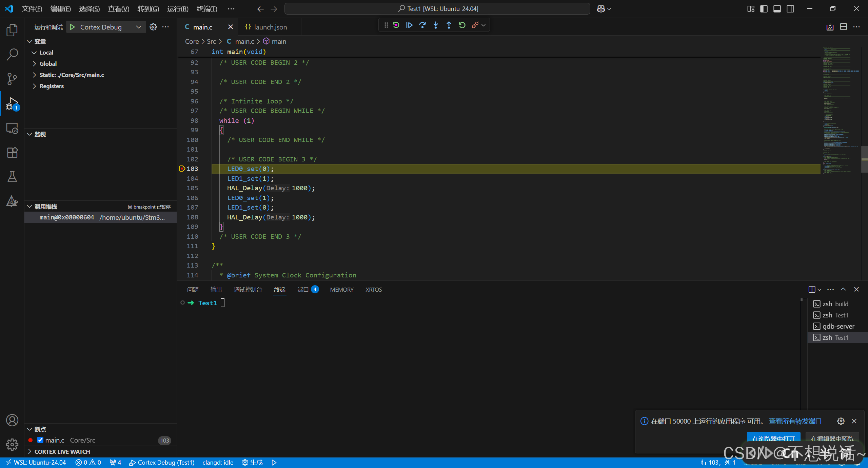Open the Extensions view icon

point(12,152)
